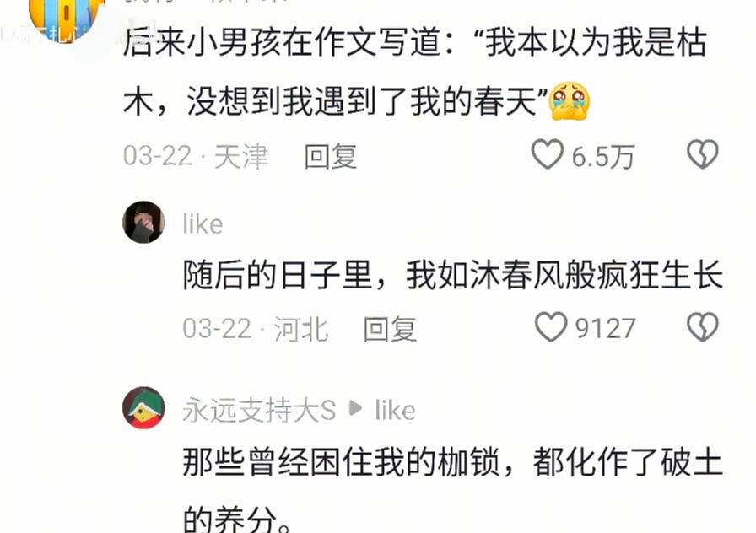Open the replied-to user like after arrow

coord(395,410)
